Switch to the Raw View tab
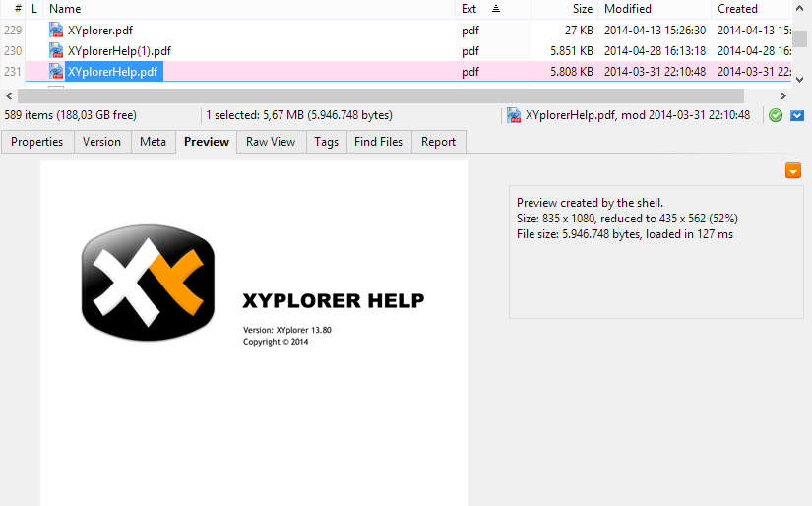 click(271, 142)
